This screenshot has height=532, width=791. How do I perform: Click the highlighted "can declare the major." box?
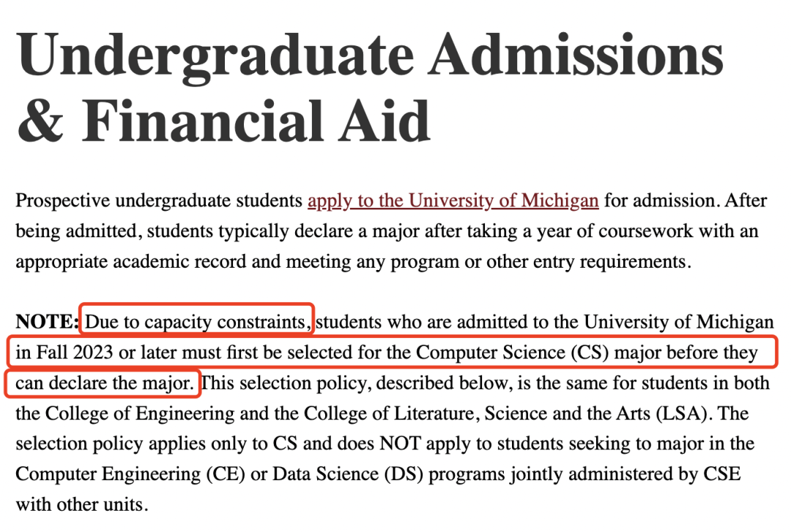coord(103,383)
